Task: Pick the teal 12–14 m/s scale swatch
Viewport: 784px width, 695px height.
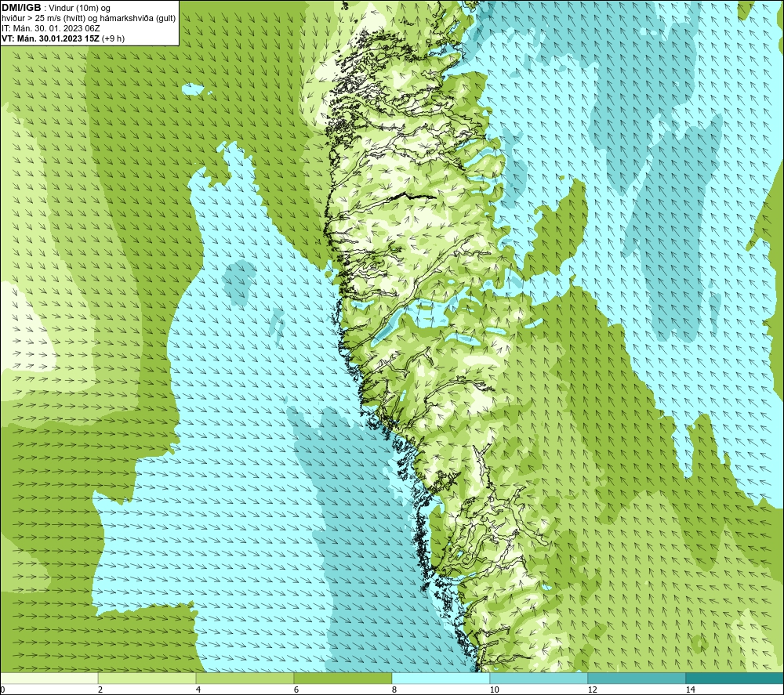Action: (637, 678)
